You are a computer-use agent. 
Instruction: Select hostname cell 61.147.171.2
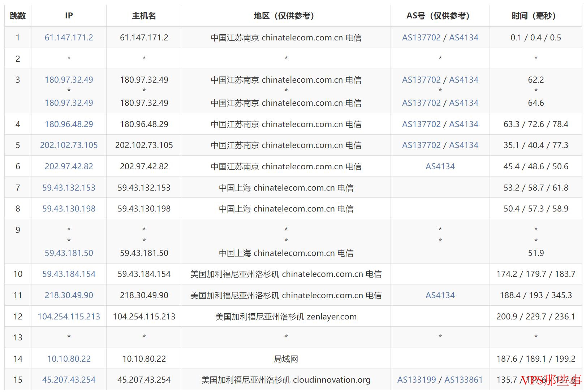144,38
